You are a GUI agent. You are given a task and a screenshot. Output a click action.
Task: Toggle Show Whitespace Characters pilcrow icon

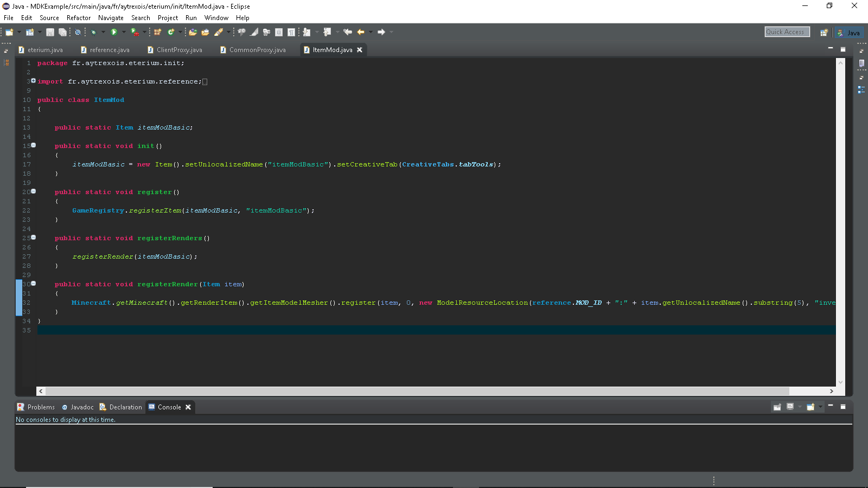coord(291,33)
